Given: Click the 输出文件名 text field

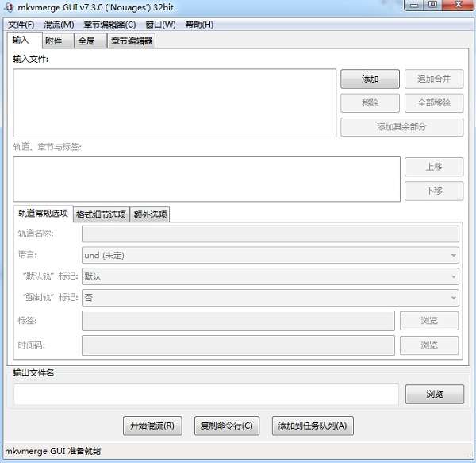Looking at the screenshot, I should pos(206,395).
